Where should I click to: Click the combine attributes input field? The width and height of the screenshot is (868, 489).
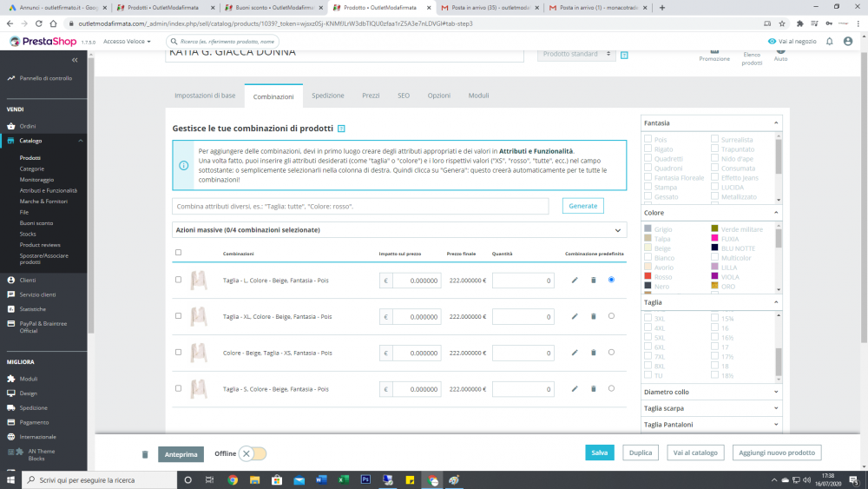pyautogui.click(x=360, y=206)
